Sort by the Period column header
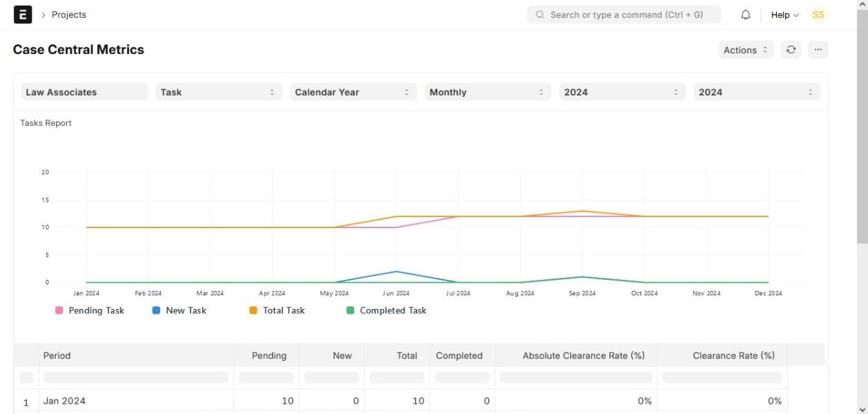This screenshot has width=868, height=414. coord(136,355)
